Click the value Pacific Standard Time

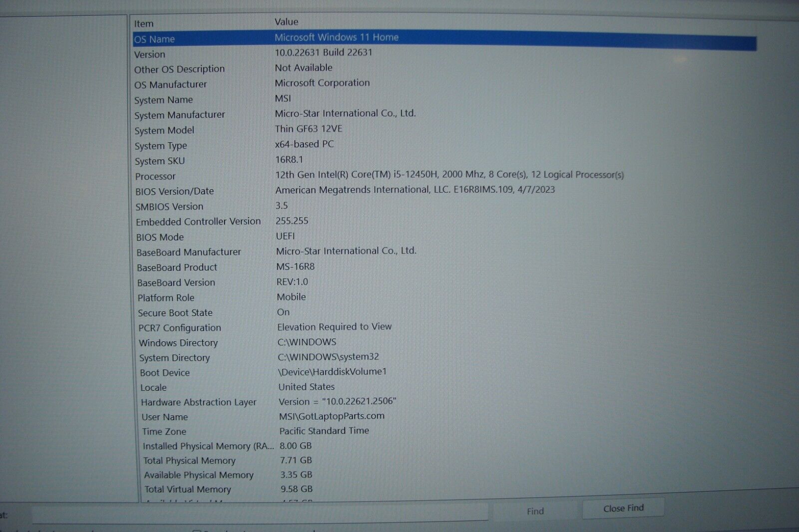pyautogui.click(x=324, y=431)
